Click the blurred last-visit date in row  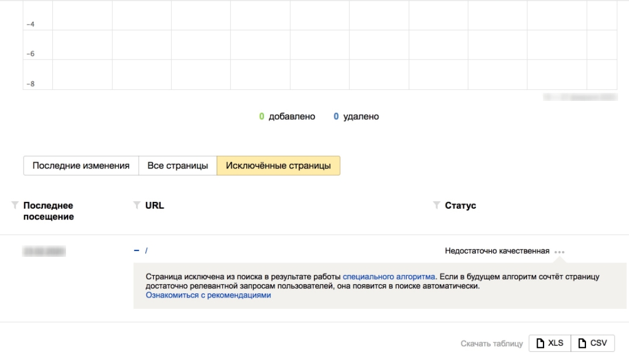point(44,251)
